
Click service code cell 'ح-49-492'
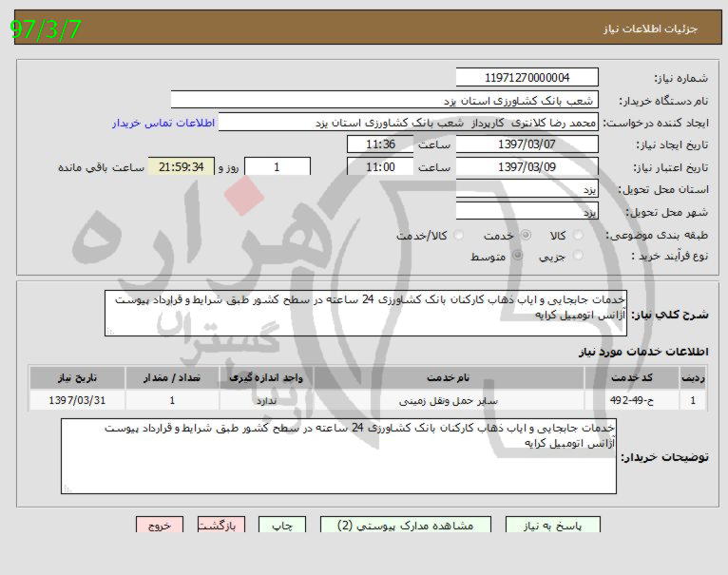631,400
